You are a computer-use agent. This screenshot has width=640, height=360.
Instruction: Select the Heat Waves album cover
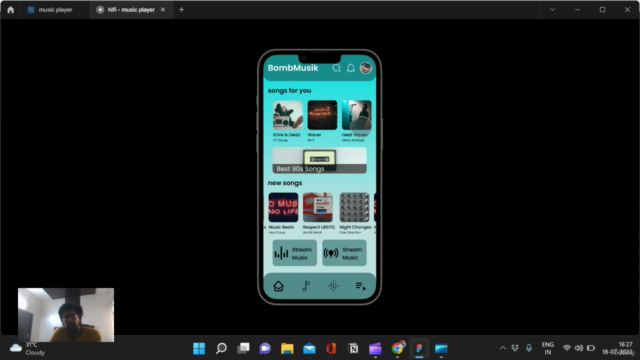click(357, 115)
